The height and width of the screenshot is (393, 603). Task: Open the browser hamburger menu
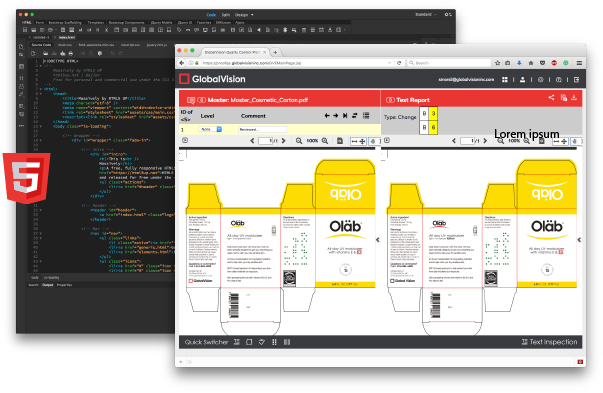point(579,63)
